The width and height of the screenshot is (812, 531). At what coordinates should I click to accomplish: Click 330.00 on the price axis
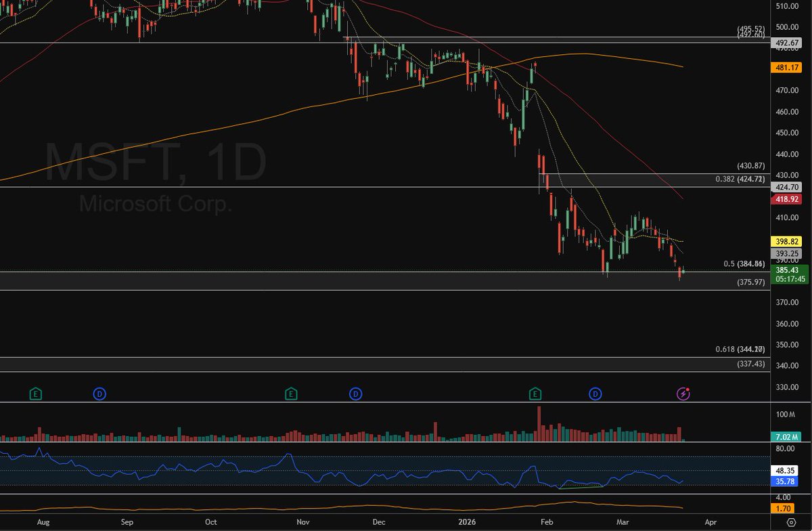[788, 387]
